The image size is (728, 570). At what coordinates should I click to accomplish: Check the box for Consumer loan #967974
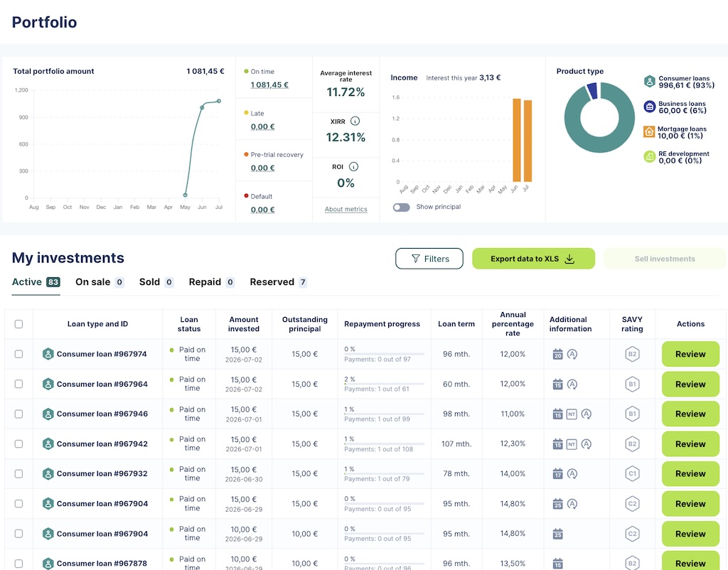point(18,354)
